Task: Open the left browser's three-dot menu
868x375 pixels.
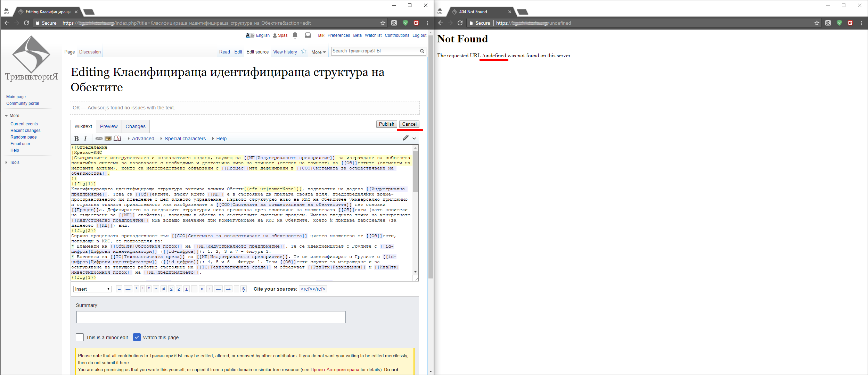Action: (427, 23)
